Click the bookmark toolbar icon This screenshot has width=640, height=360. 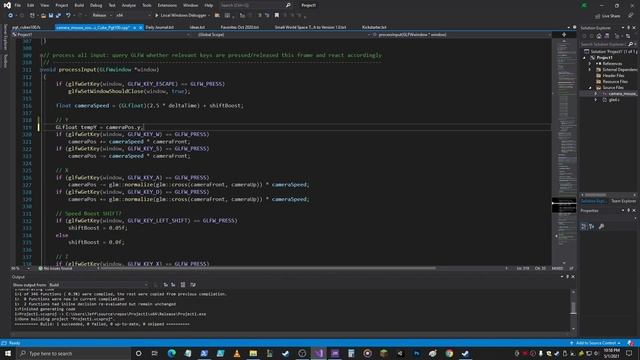[277, 16]
